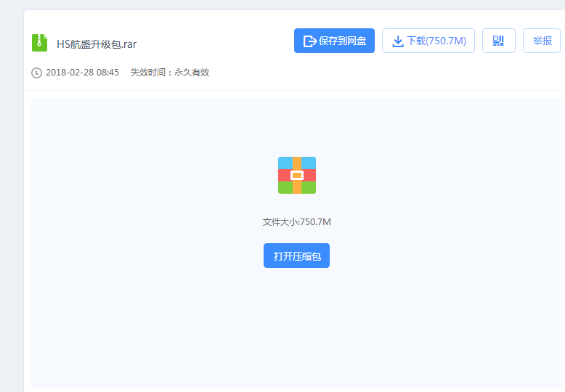Click the download arrow icon
This screenshot has width=565, height=392.
[397, 41]
